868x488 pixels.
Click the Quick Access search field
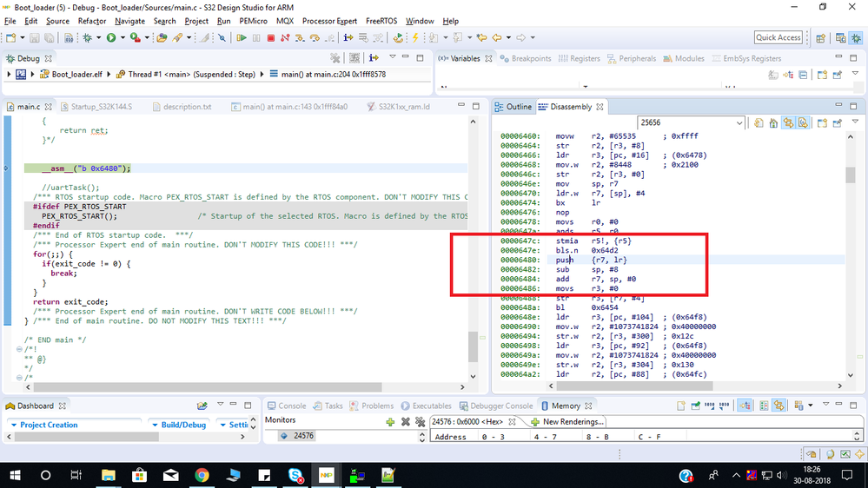pyautogui.click(x=778, y=37)
